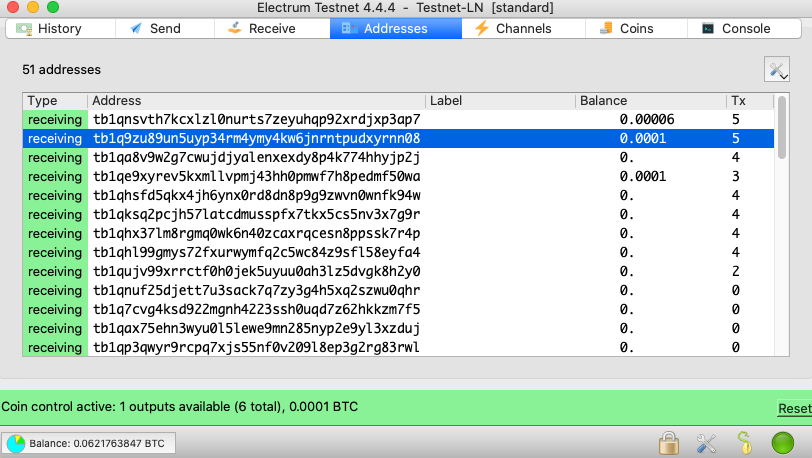Open the Send tab
Viewport: 812px width, 458px height.
165,28
